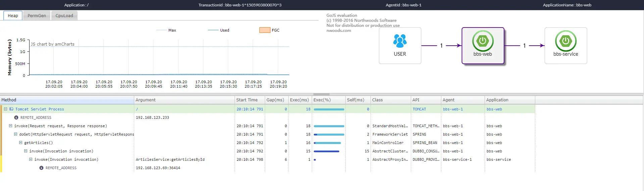The width and height of the screenshot is (644, 191).
Task: Click the Exec(%) bar of getArticles() row
Action: point(327,143)
